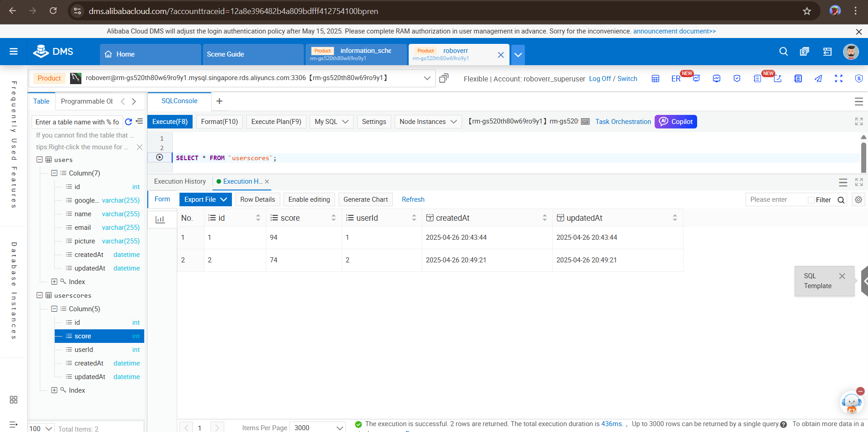Viewport: 868px width, 432px height.
Task: Click Execute Plan(F9) button
Action: [276, 122]
